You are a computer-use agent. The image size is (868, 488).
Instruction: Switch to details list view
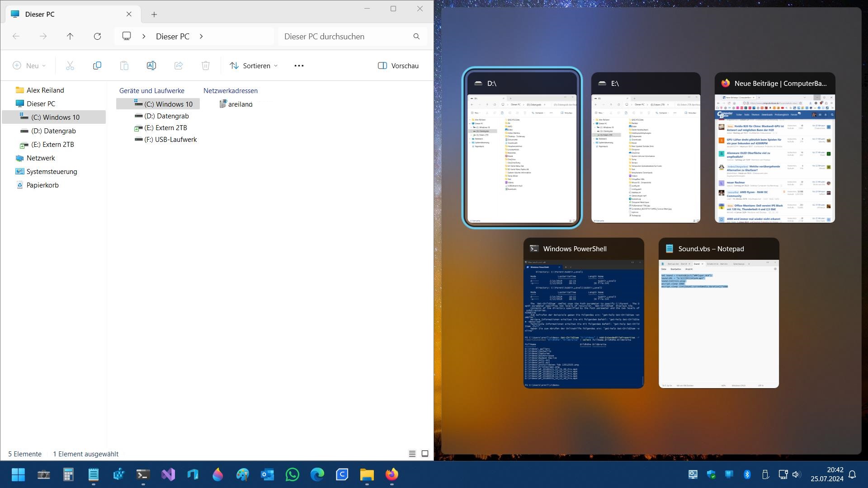tap(412, 454)
